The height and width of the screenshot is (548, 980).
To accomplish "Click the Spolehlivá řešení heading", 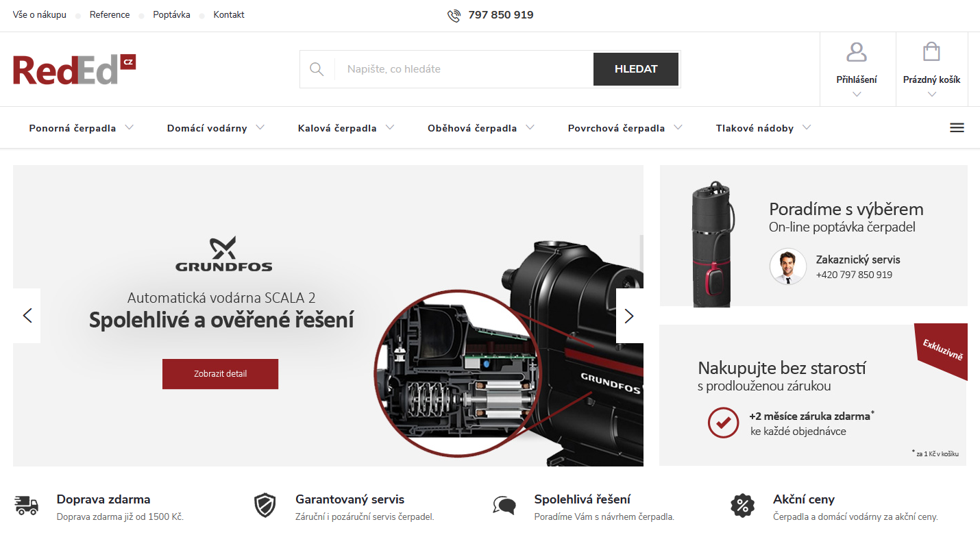I will point(583,499).
